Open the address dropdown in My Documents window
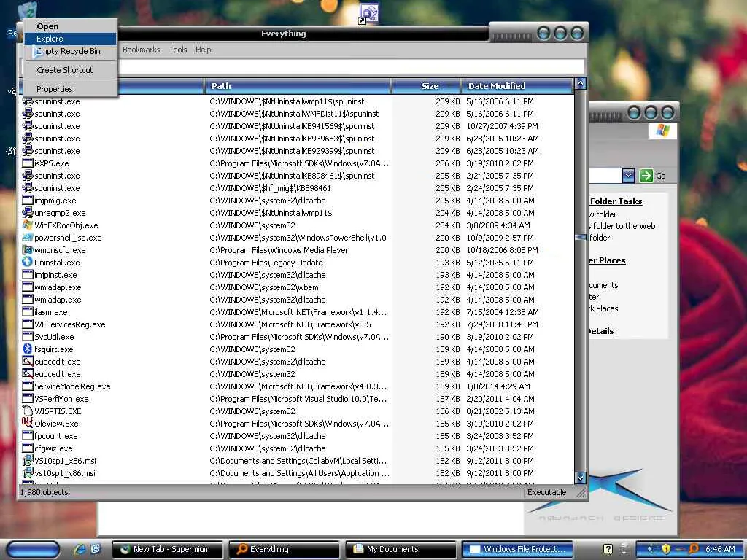747x560 pixels. [628, 175]
